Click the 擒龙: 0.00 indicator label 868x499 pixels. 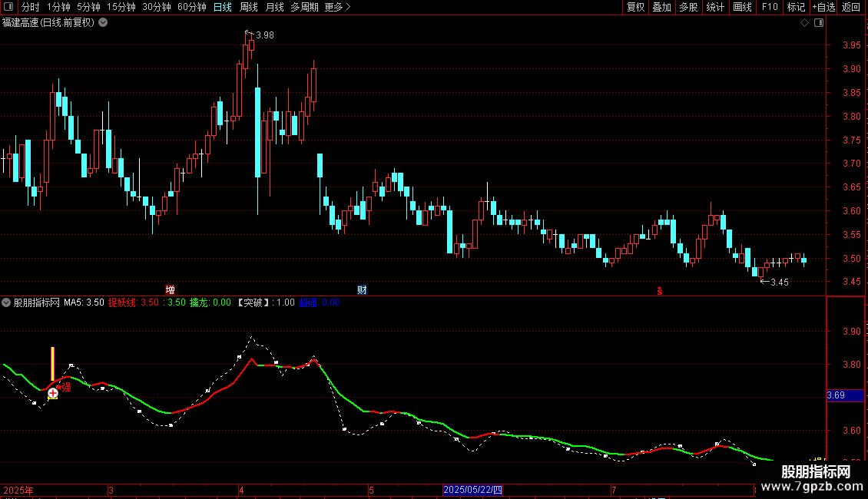point(210,302)
